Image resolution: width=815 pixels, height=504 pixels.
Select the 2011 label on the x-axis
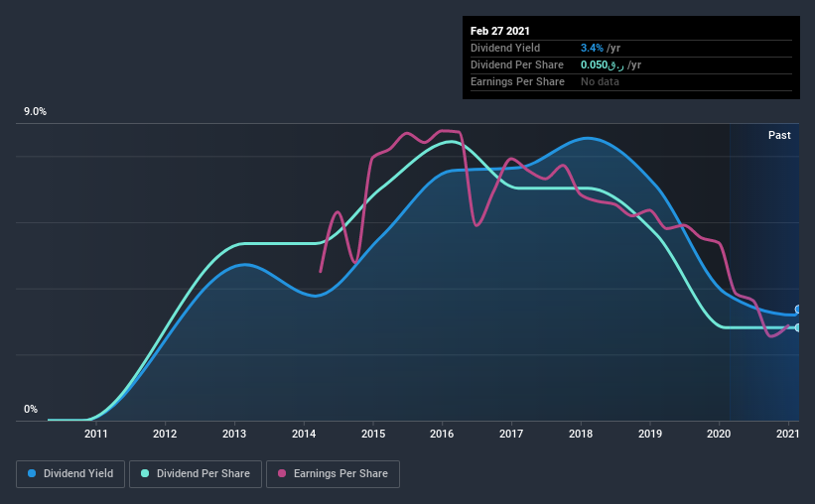pos(95,434)
